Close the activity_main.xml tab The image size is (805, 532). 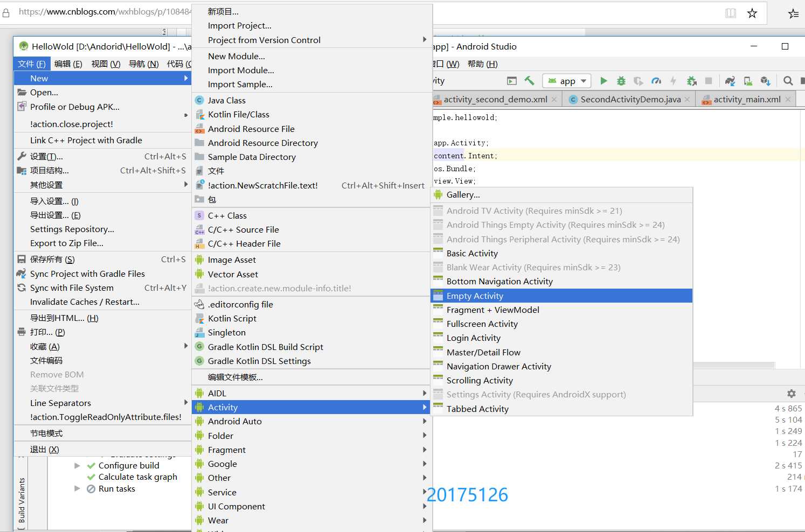pos(788,100)
